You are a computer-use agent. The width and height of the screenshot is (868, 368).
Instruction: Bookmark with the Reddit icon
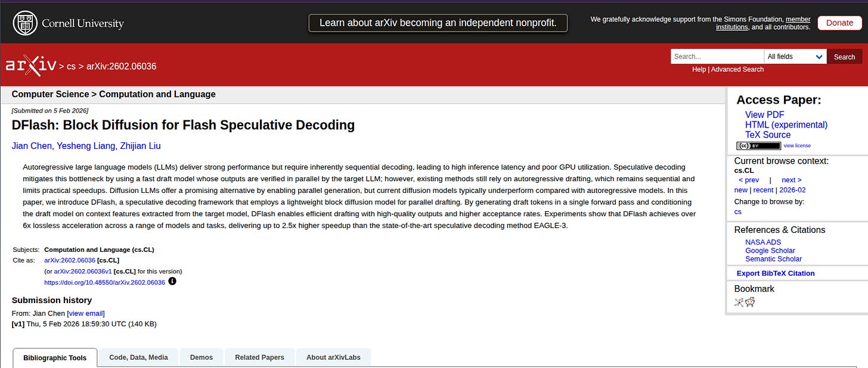pyautogui.click(x=750, y=302)
